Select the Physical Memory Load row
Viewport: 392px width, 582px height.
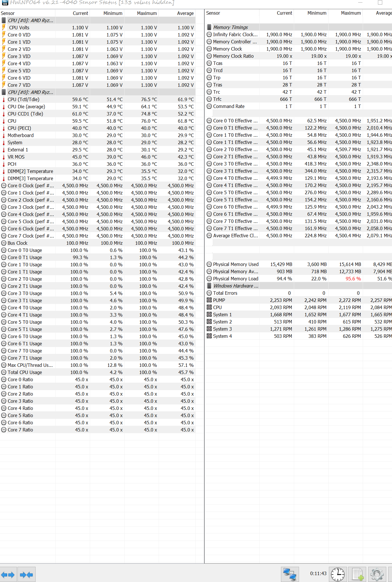[298, 279]
